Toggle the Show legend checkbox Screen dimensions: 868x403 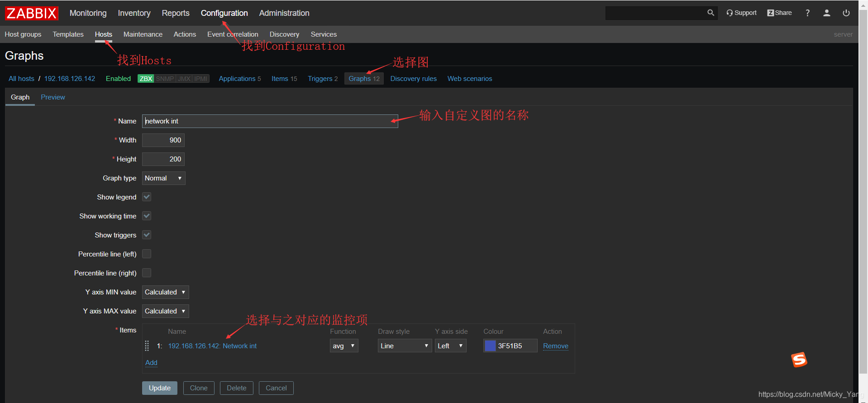pyautogui.click(x=147, y=197)
